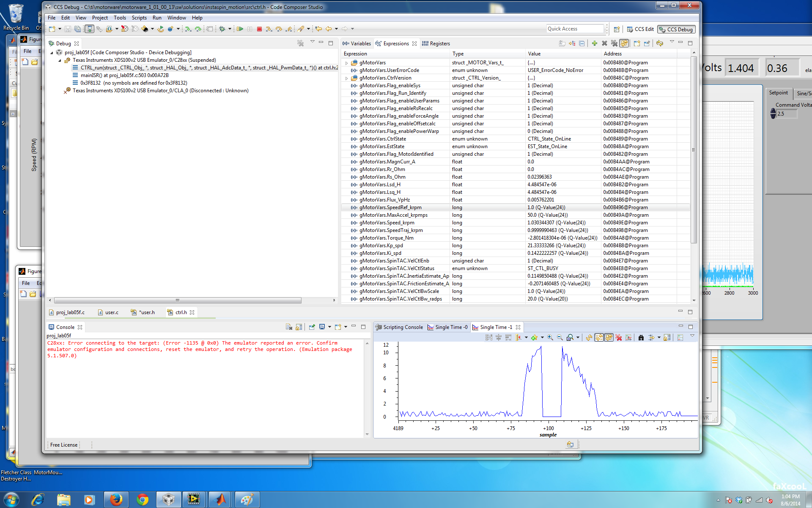Image resolution: width=812 pixels, height=508 pixels.
Task: Toggle the highlighted connect-target toolbar button
Action: click(x=89, y=29)
